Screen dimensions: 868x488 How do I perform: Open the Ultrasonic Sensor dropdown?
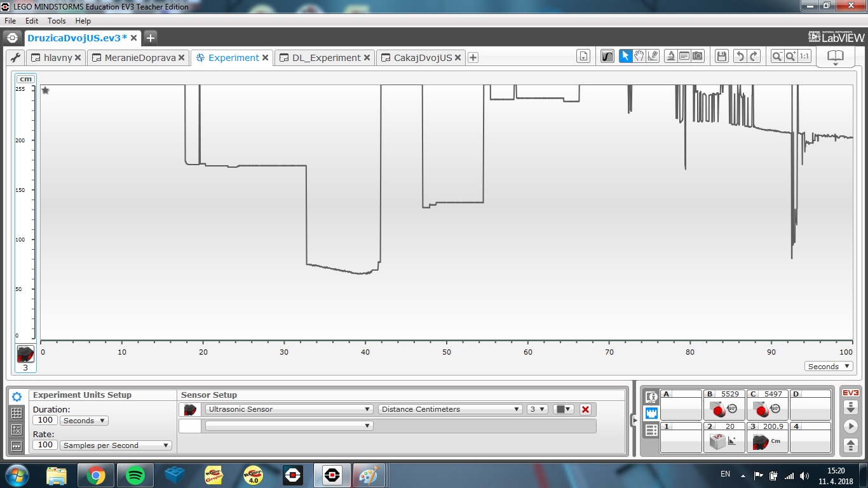[289, 409]
